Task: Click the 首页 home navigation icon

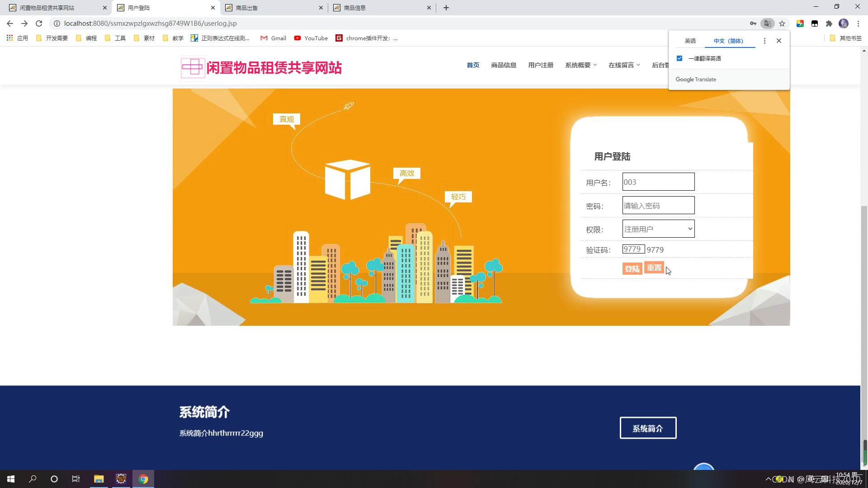Action: 473,65
